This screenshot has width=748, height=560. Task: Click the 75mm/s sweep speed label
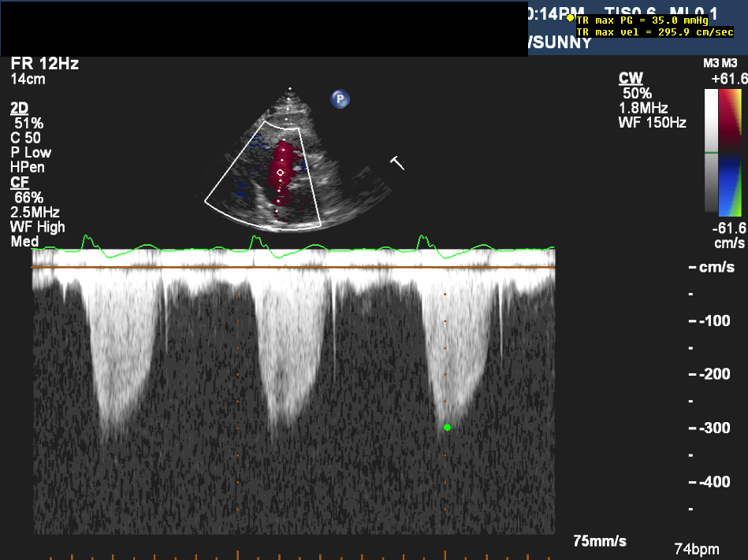point(600,541)
